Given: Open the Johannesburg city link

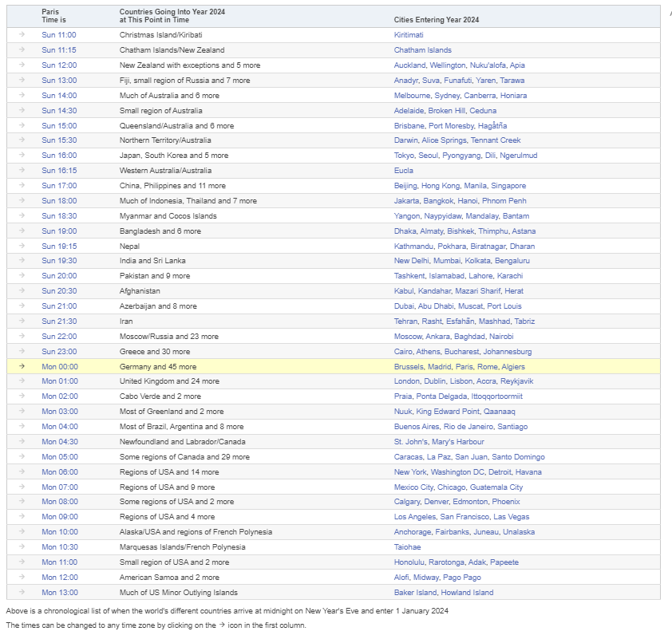Looking at the screenshot, I should point(508,351).
